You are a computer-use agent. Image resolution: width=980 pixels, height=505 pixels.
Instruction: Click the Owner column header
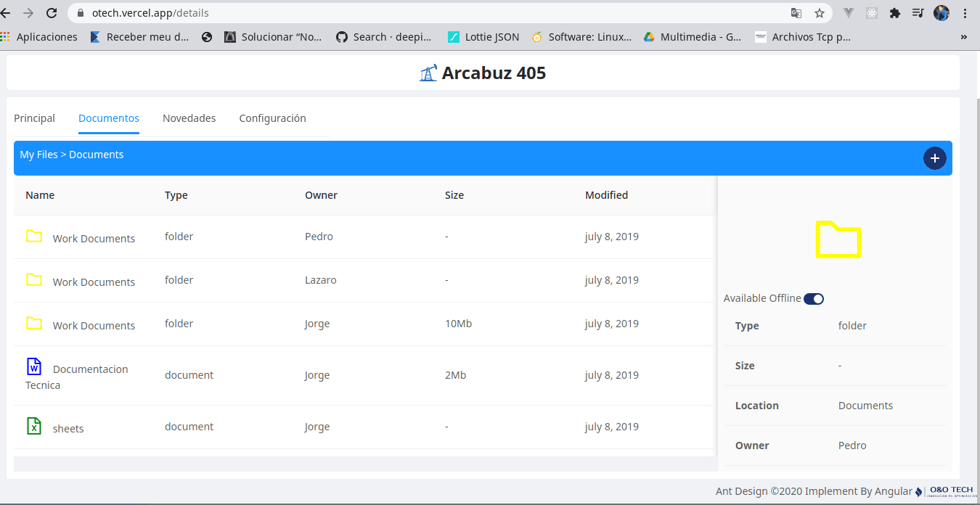pyautogui.click(x=321, y=195)
